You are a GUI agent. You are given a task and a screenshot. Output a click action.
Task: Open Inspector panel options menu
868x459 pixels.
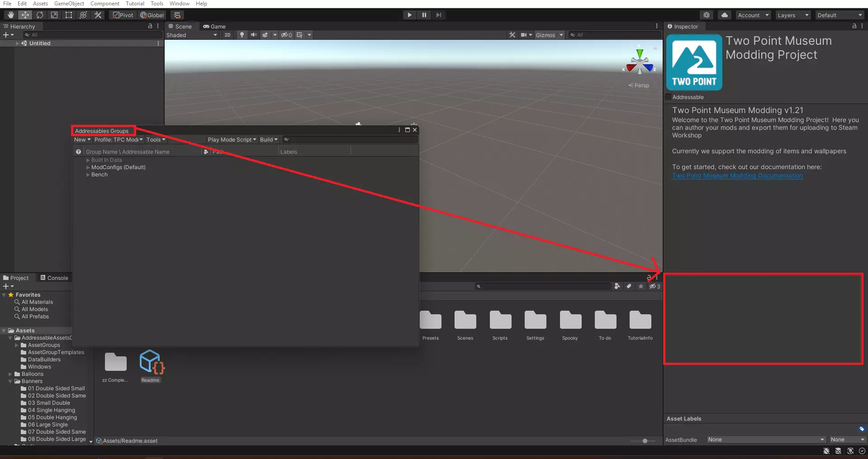click(x=862, y=26)
